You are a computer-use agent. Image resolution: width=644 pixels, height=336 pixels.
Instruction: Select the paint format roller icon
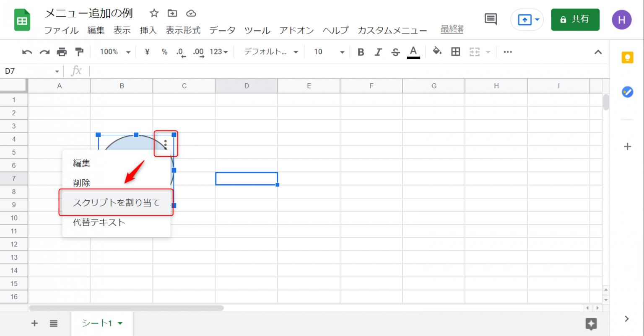tap(79, 52)
